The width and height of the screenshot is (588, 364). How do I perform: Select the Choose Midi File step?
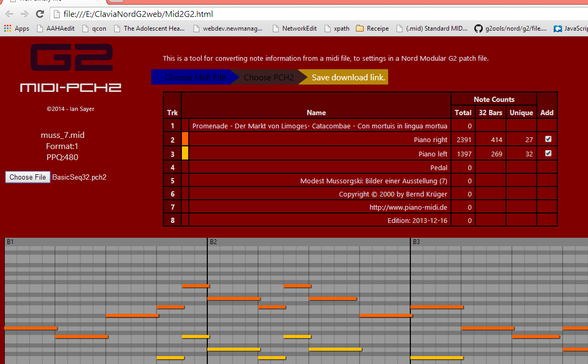(193, 78)
